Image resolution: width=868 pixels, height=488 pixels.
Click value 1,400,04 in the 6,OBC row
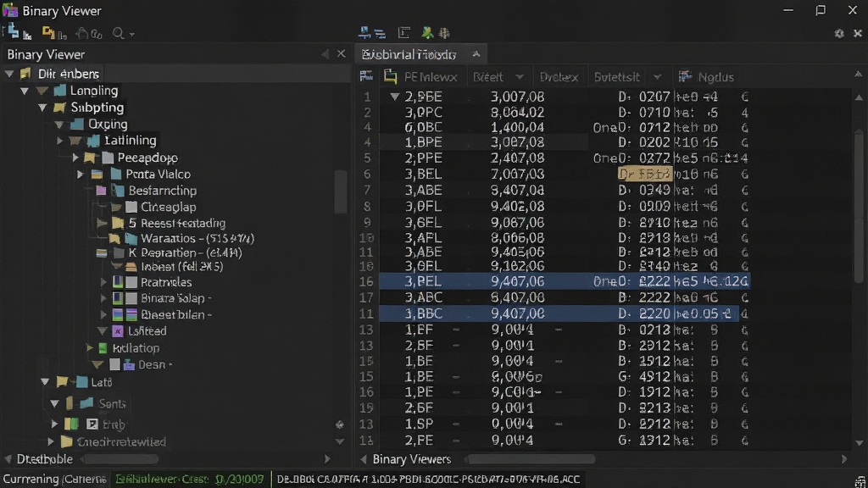click(517, 127)
